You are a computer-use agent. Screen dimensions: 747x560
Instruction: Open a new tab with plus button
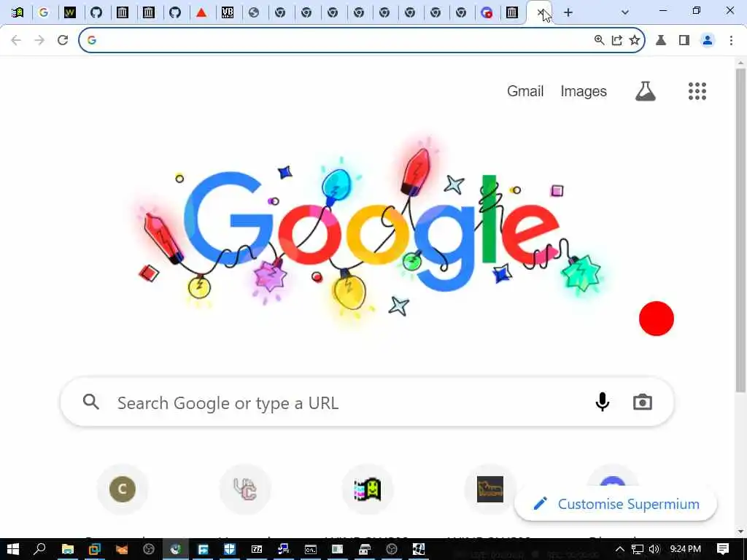coord(568,12)
